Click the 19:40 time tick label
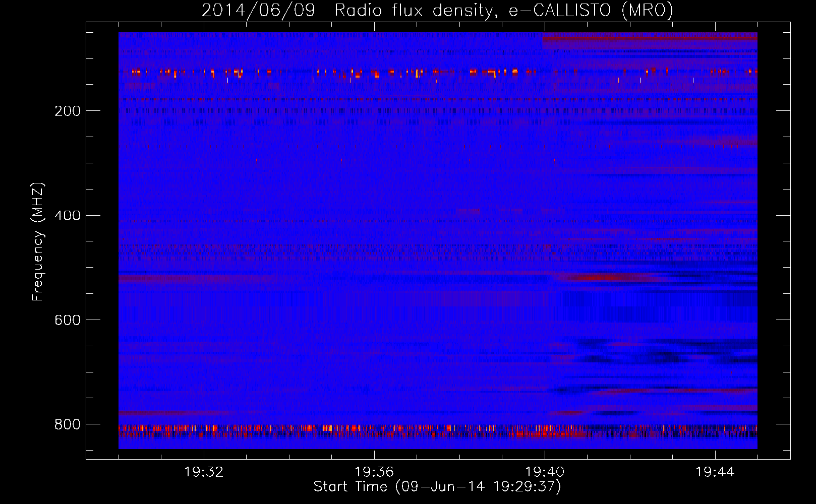 click(x=545, y=472)
